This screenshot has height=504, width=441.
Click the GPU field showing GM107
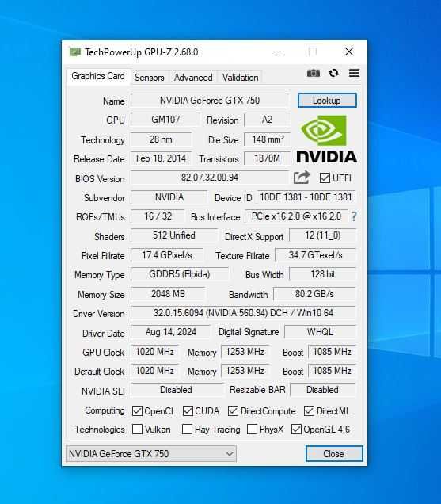[165, 120]
